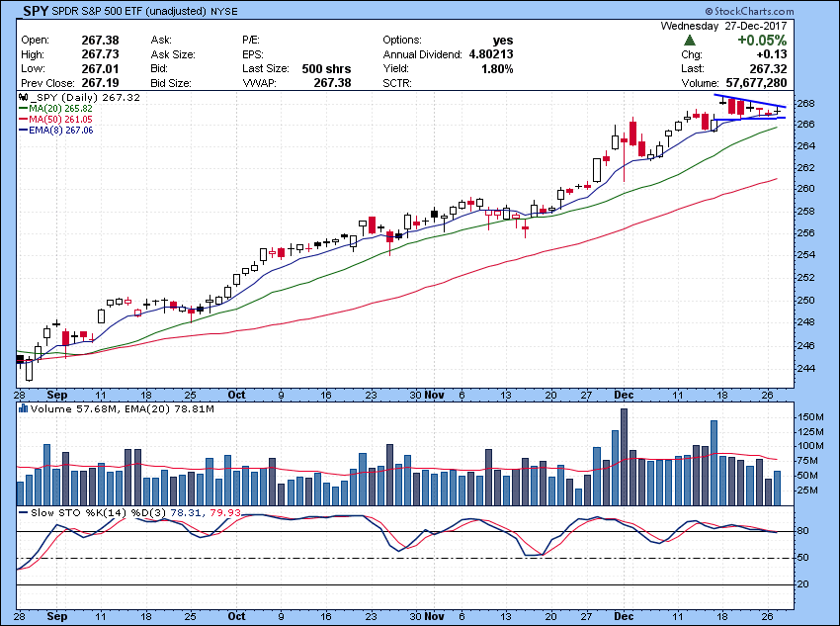
Task: Click the date Wednesday 27-Dec-2017
Action: point(723,26)
